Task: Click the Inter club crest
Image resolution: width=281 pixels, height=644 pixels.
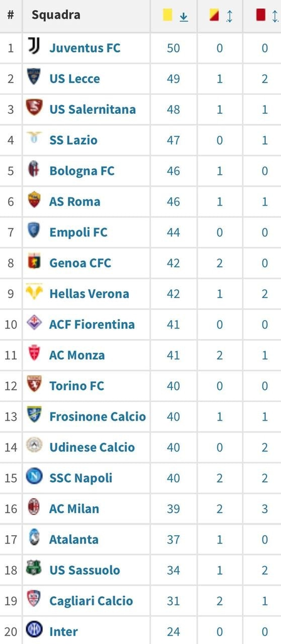Action: (34, 630)
